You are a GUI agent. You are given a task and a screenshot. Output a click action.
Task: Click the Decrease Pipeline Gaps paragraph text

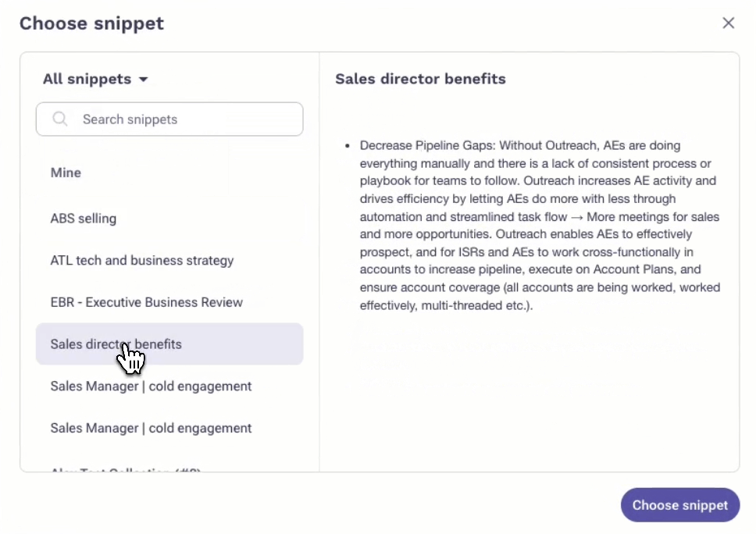[x=540, y=226]
